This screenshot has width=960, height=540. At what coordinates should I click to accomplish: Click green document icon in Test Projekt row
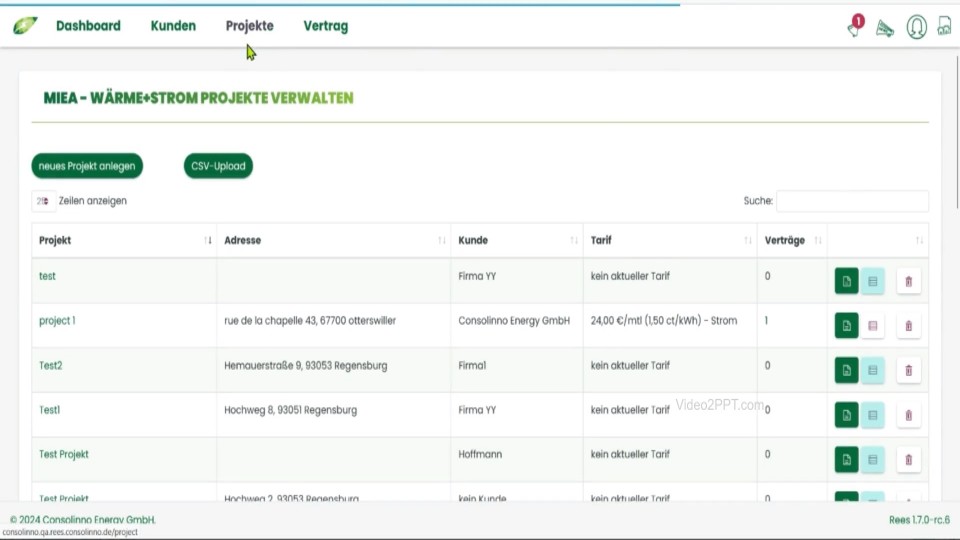tap(846, 460)
